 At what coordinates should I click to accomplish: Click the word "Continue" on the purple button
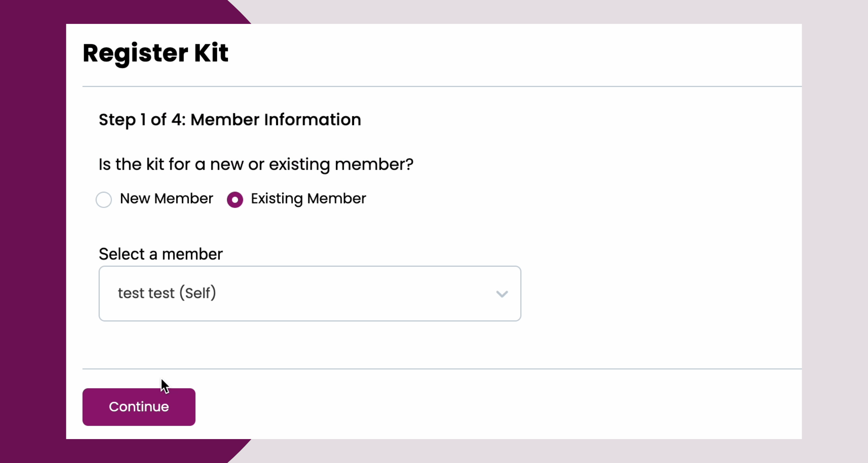139,407
